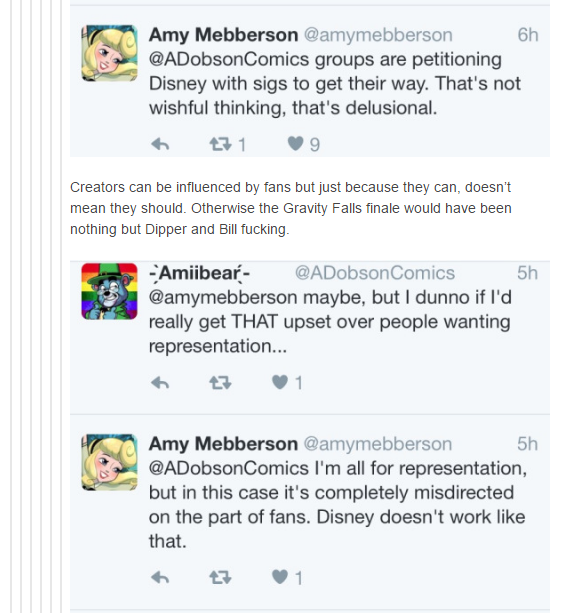Open the Amy Mebberson name in the top tweet

pos(223,35)
